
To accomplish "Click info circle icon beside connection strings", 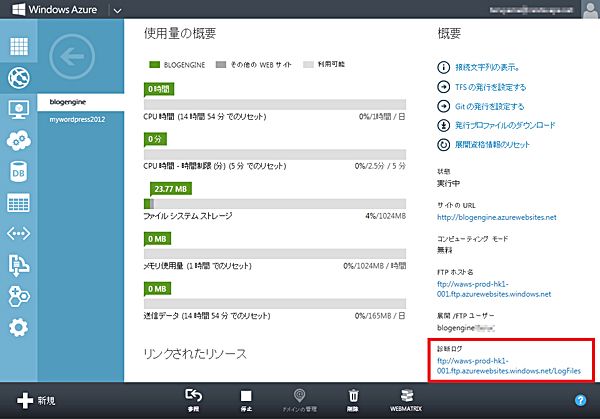I will tap(443, 67).
